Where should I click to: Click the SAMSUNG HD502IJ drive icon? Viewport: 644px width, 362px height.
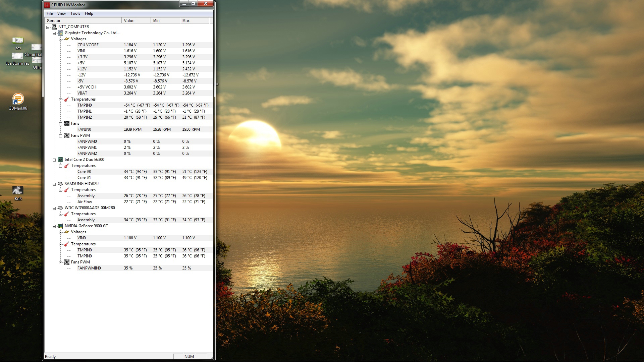tap(60, 184)
